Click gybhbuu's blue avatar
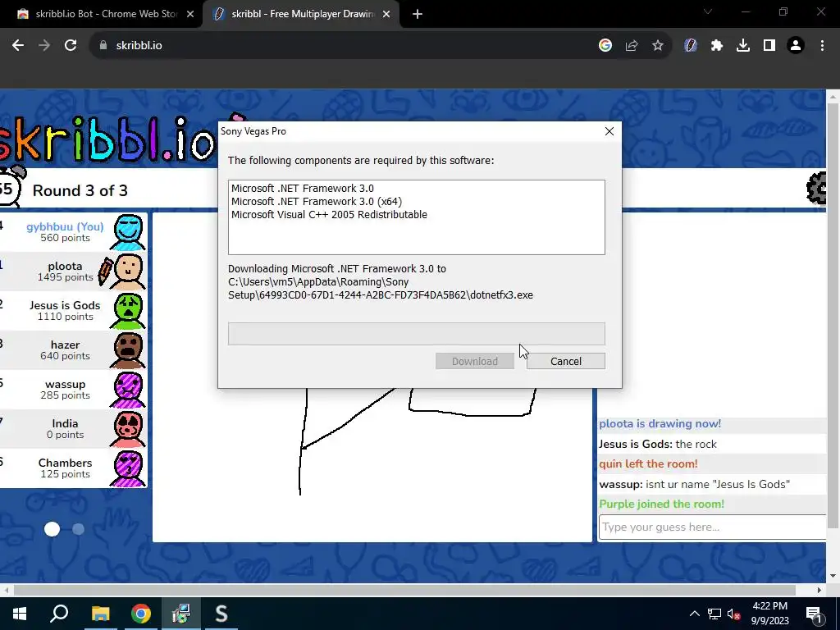 click(128, 232)
